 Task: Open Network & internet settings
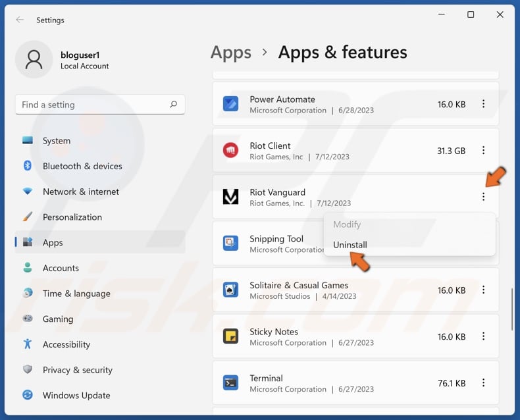(81, 192)
